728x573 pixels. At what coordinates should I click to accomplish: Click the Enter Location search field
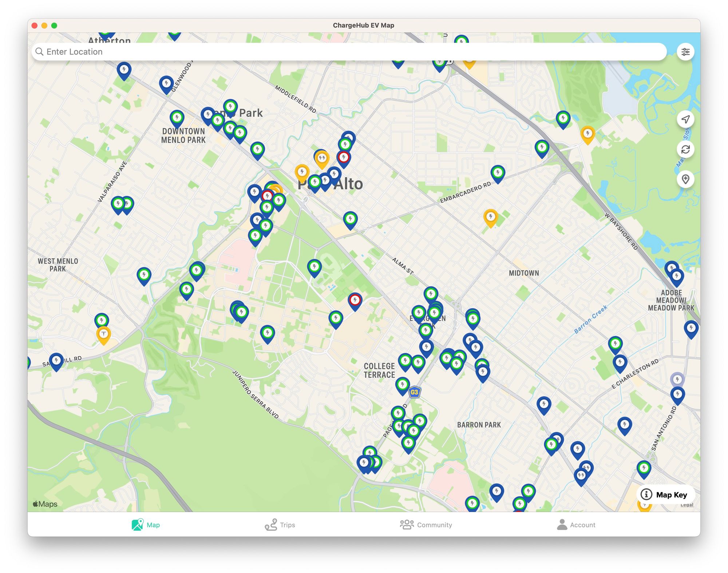(x=349, y=52)
